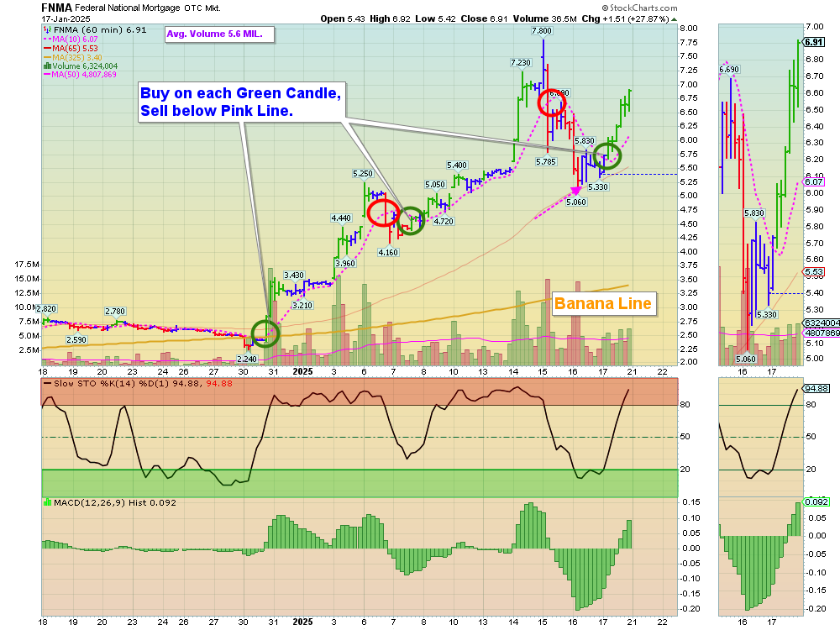Click the FNMA ticker symbol in the title

tap(57, 8)
